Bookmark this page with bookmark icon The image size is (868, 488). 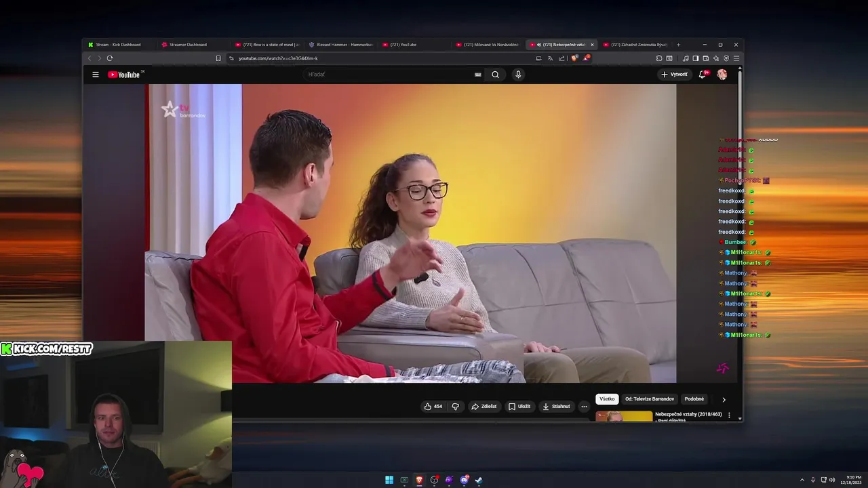click(x=218, y=58)
